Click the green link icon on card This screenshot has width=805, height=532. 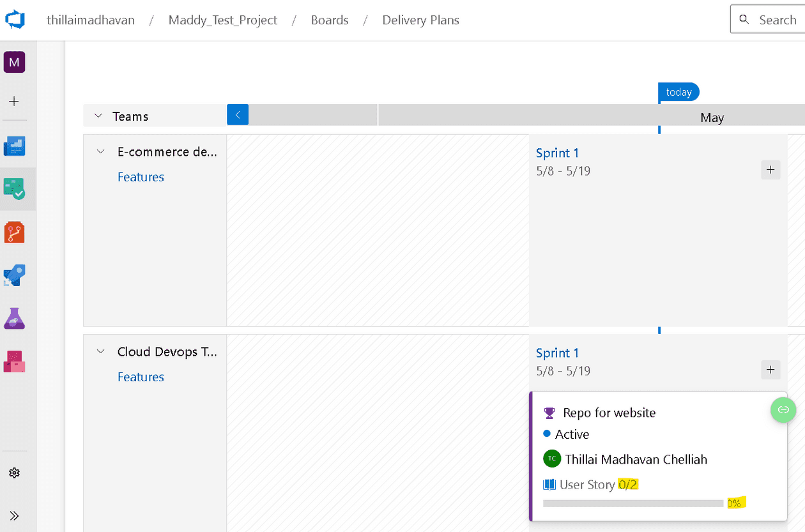click(783, 409)
